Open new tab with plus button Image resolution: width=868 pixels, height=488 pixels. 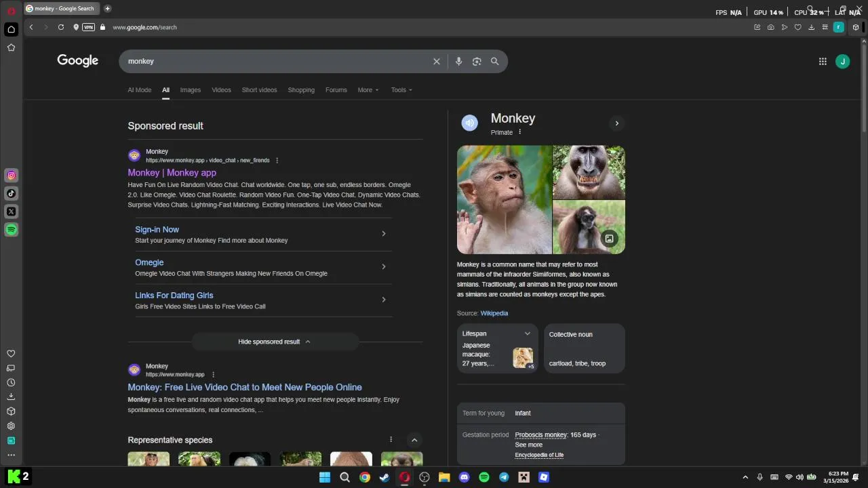pyautogui.click(x=107, y=8)
